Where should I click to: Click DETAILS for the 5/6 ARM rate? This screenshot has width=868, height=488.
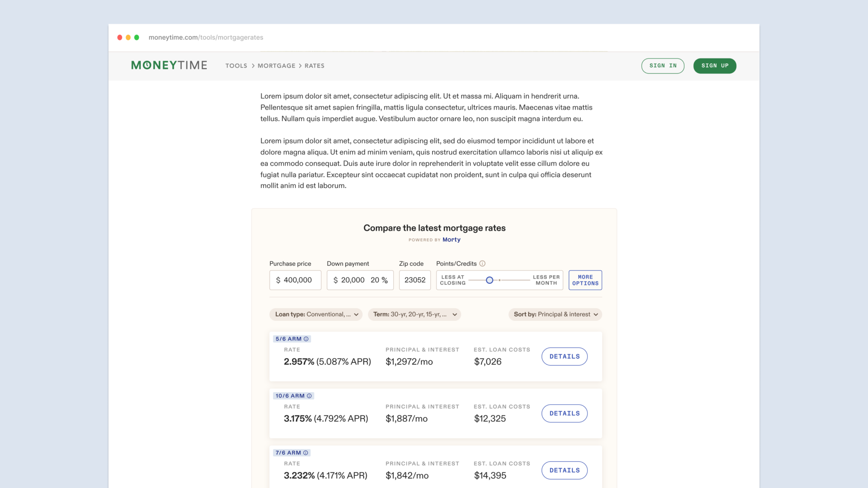pos(564,356)
